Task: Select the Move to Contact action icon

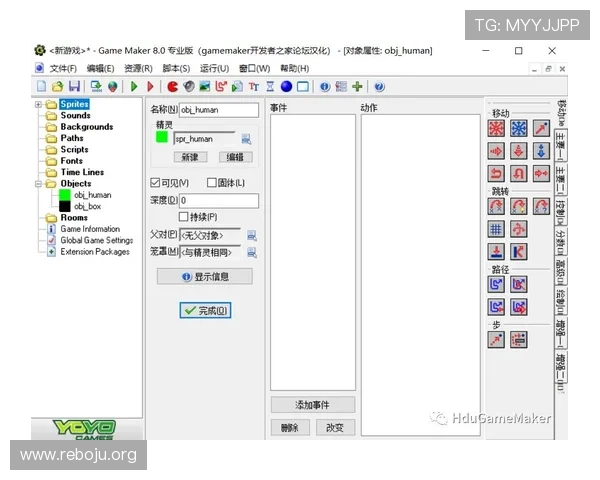Action: (x=496, y=252)
